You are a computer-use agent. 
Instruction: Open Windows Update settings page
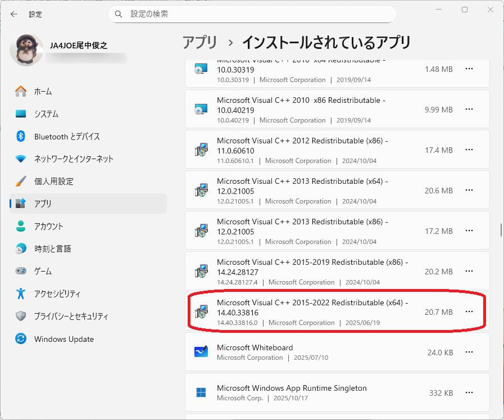coord(88,339)
